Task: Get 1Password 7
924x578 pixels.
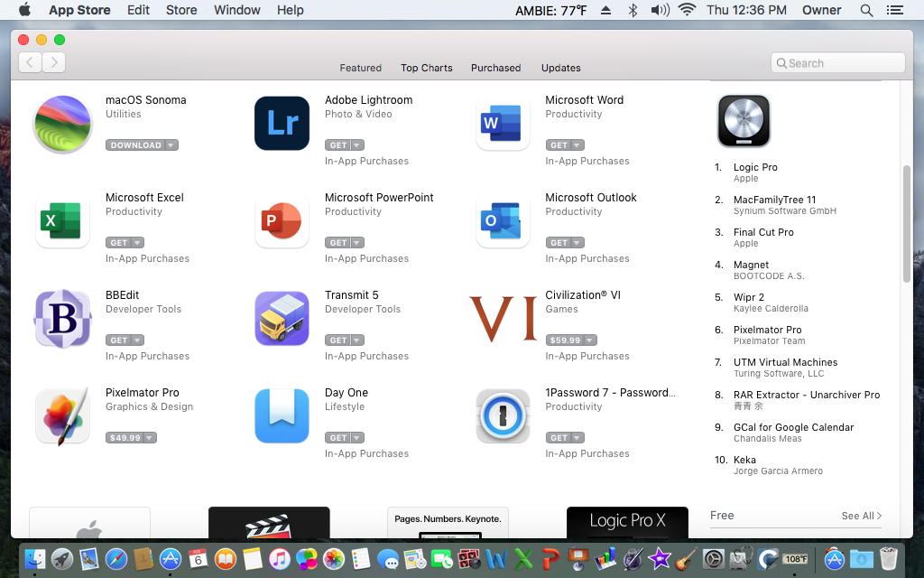Action: click(x=559, y=438)
